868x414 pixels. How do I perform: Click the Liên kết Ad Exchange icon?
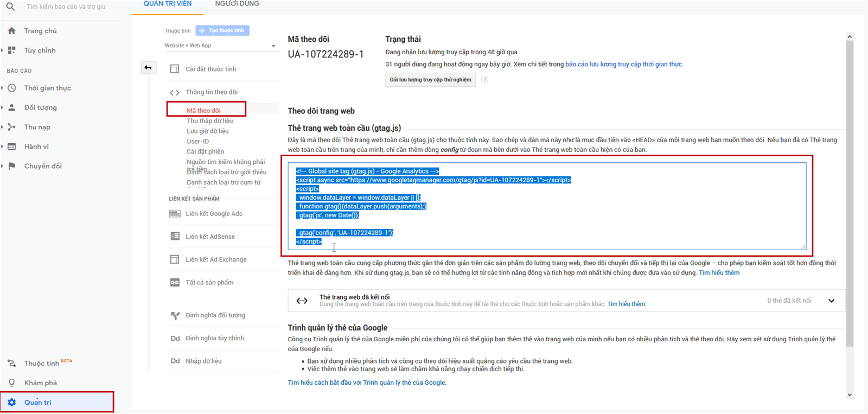[175, 259]
